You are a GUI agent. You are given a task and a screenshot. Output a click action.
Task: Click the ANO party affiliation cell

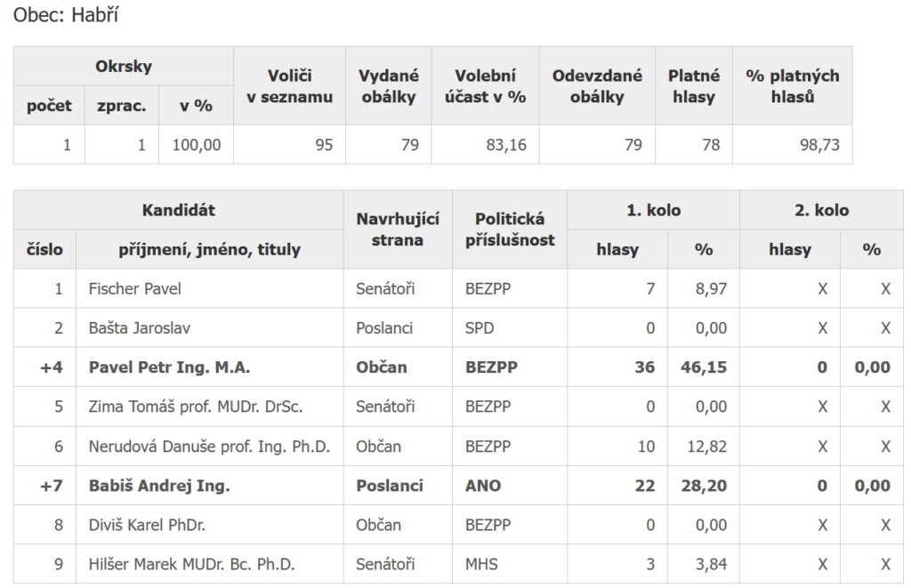510,486
